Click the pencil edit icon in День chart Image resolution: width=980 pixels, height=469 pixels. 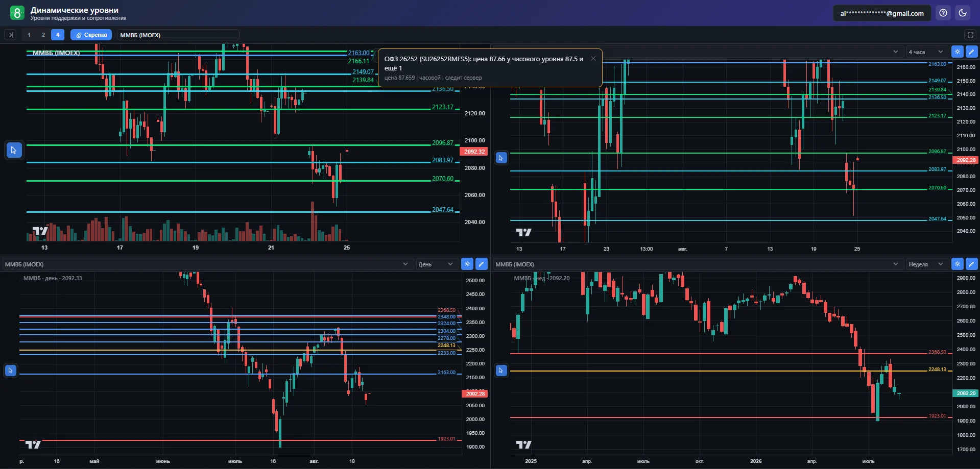(481, 264)
